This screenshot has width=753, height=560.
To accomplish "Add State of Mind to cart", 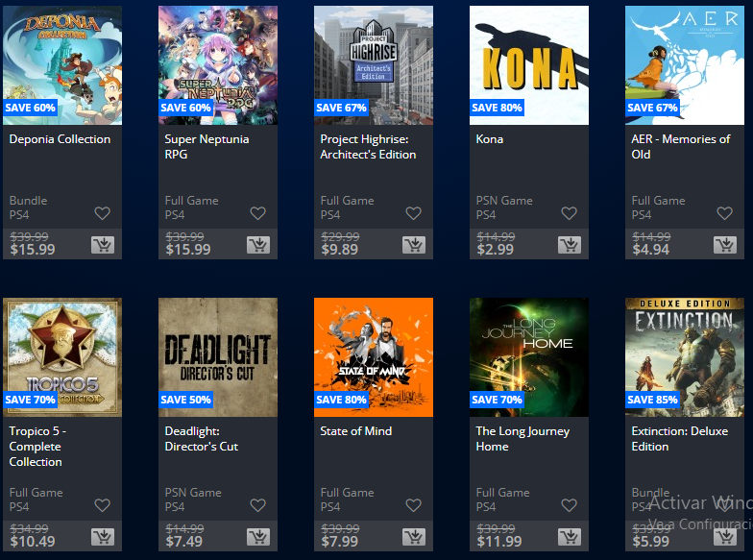I will tap(414, 537).
